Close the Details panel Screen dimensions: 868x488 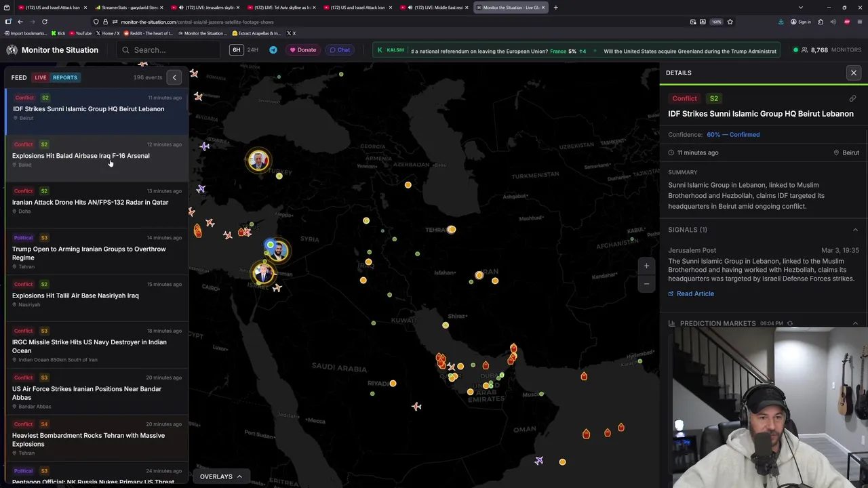(x=854, y=73)
